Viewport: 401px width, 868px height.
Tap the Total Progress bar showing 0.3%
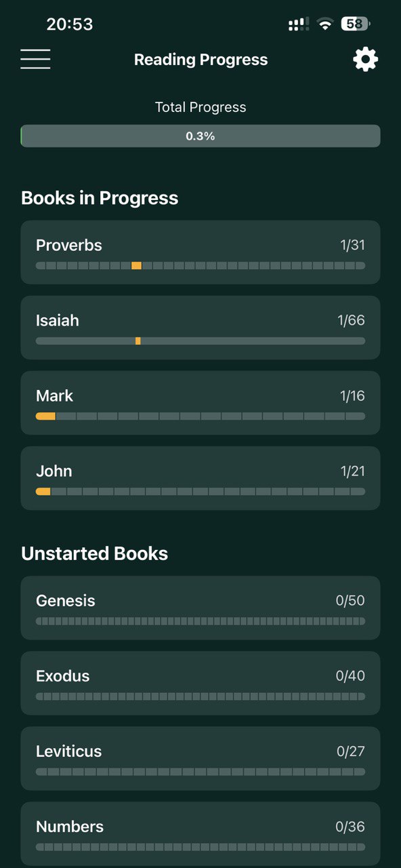[x=200, y=136]
